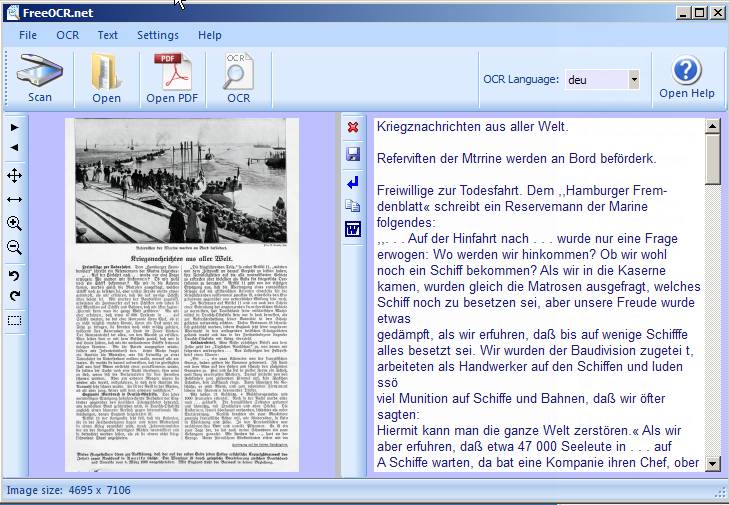Go to the previous page arrow
The width and height of the screenshot is (729, 505).
click(x=14, y=148)
